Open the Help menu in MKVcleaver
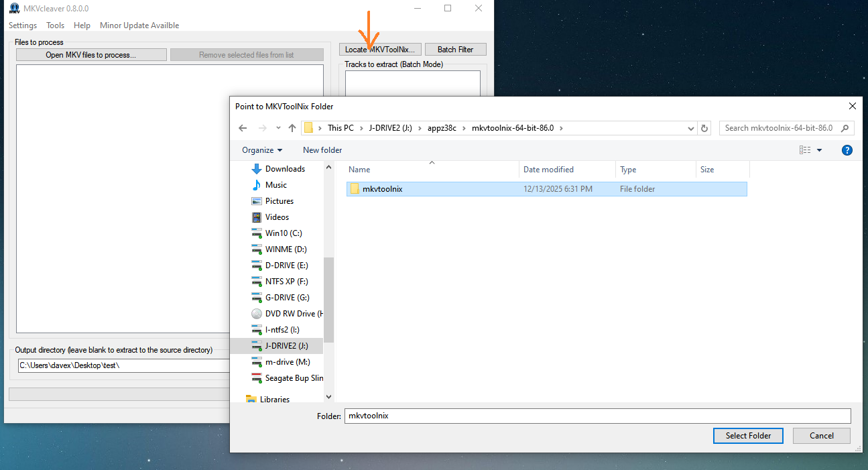Viewport: 868px width, 470px height. (82, 25)
